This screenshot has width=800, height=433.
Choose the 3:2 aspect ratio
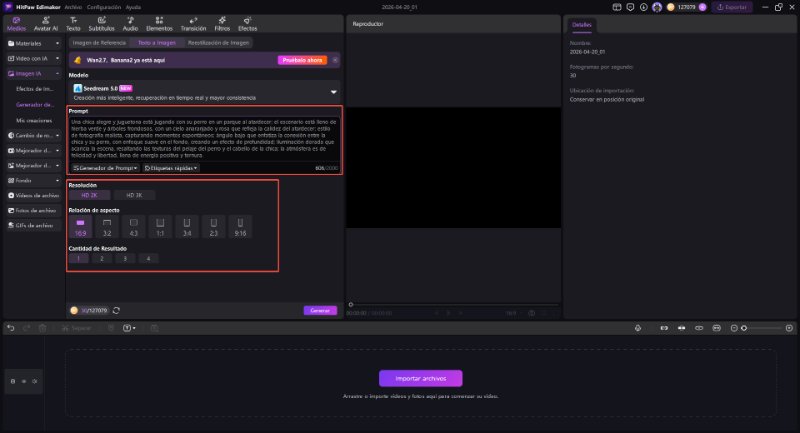coord(107,227)
